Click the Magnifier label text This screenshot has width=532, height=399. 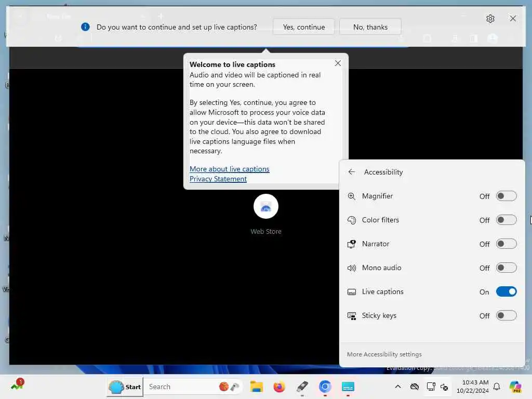[377, 196]
